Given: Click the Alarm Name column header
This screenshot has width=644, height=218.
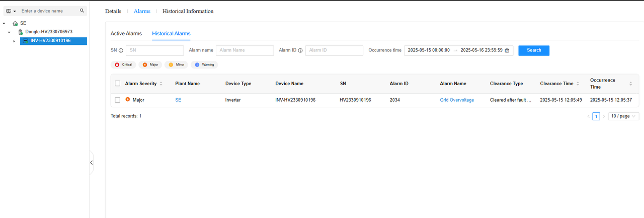Looking at the screenshot, I should [453, 84].
